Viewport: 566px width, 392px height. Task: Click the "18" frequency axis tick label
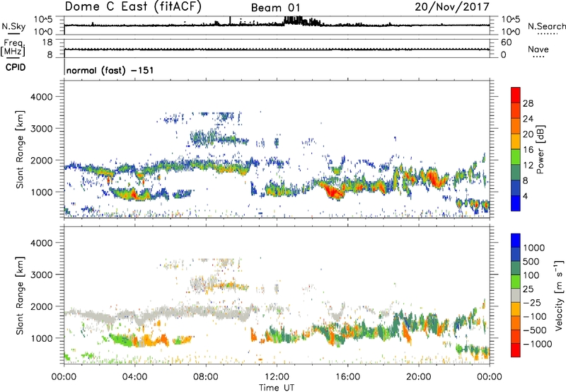coord(47,42)
